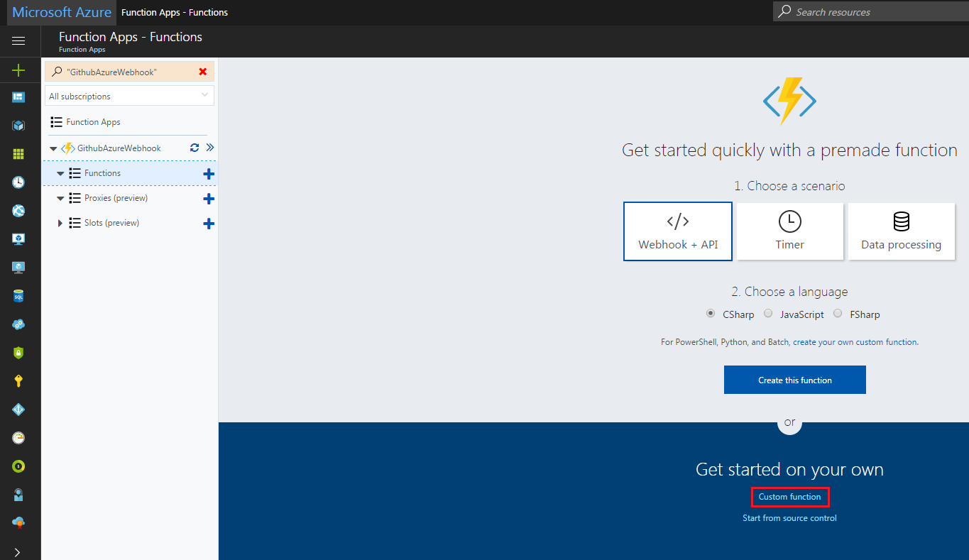The height and width of the screenshot is (560, 969).
Task: Click the GithubAzureWebhook search filter box
Action: (x=130, y=72)
